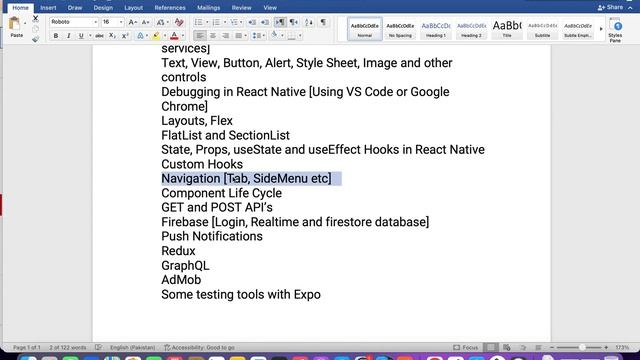Center the paragraph text
Screen dimensions: 640x360
point(213,36)
